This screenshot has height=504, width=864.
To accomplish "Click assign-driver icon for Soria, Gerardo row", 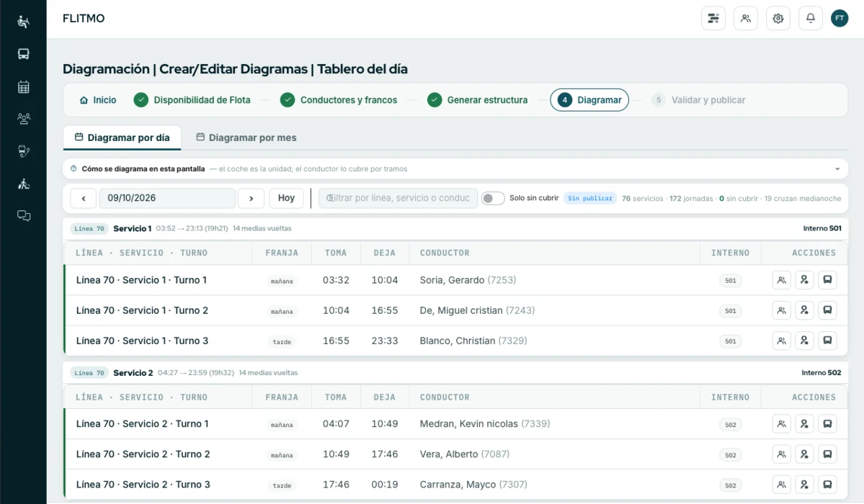I will pos(804,280).
